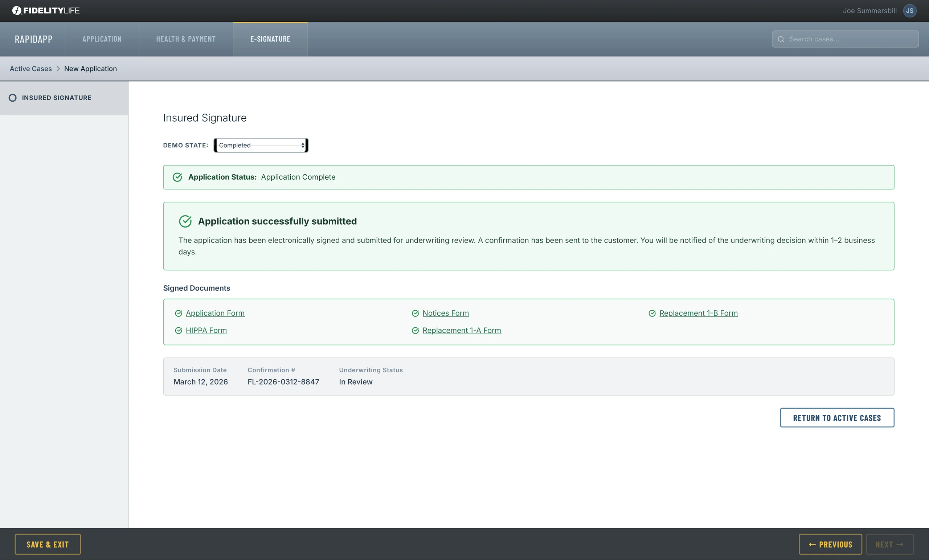Open the JS user avatar
929x560 pixels.
tap(910, 11)
